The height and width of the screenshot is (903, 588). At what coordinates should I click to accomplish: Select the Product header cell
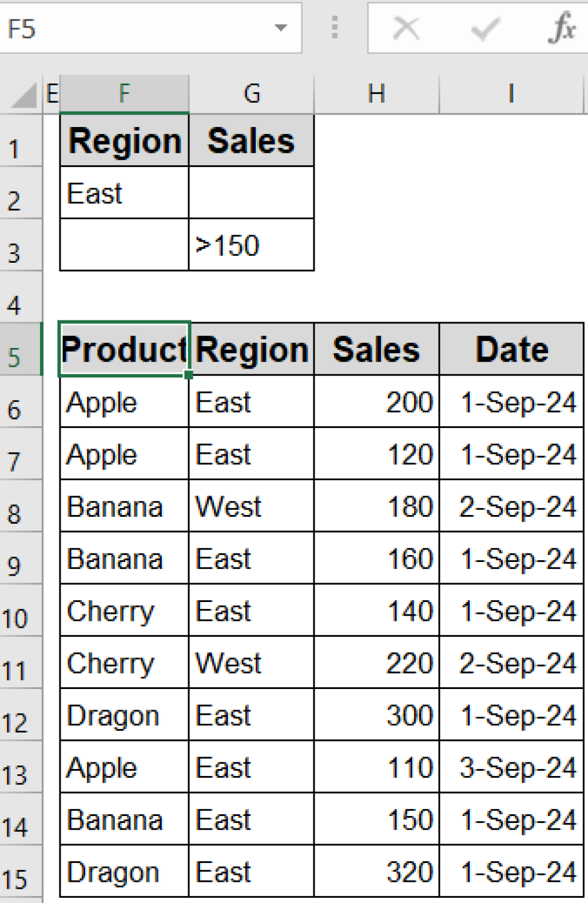[x=124, y=350]
